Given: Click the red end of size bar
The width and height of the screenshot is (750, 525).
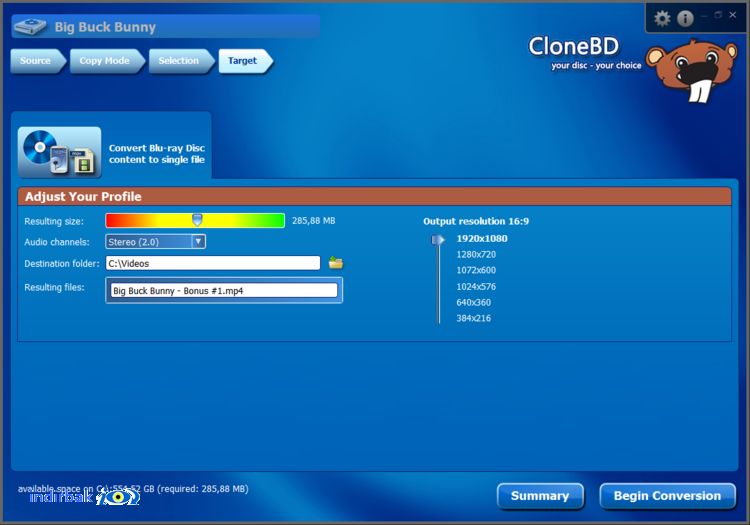Looking at the screenshot, I should (115, 220).
